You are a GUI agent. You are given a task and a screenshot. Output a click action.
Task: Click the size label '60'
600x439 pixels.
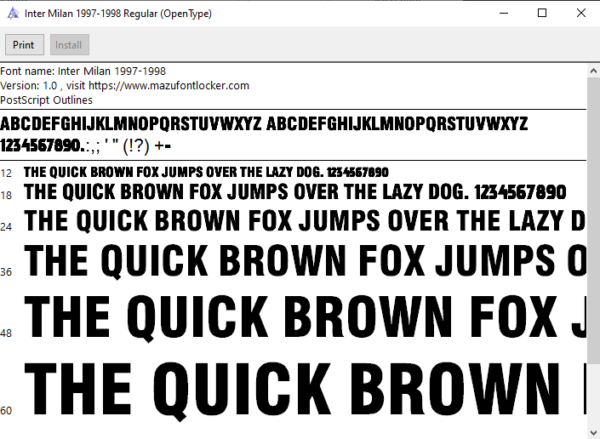pyautogui.click(x=6, y=411)
